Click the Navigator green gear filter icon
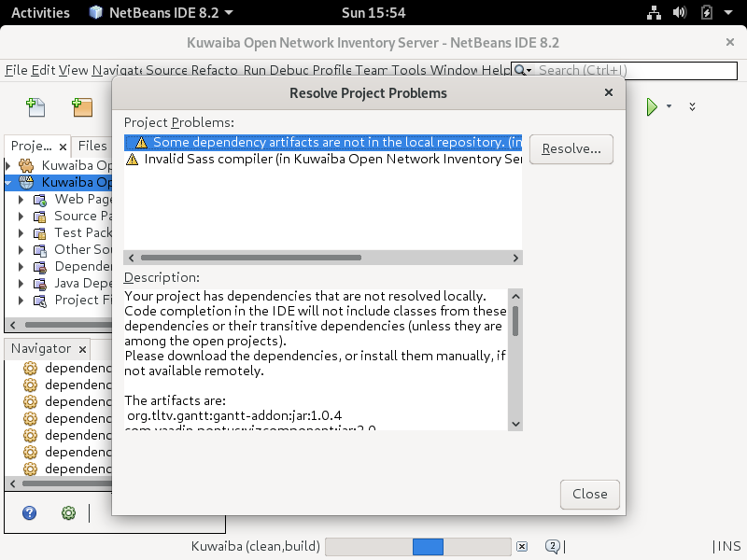Image resolution: width=747 pixels, height=560 pixels. pos(68,512)
